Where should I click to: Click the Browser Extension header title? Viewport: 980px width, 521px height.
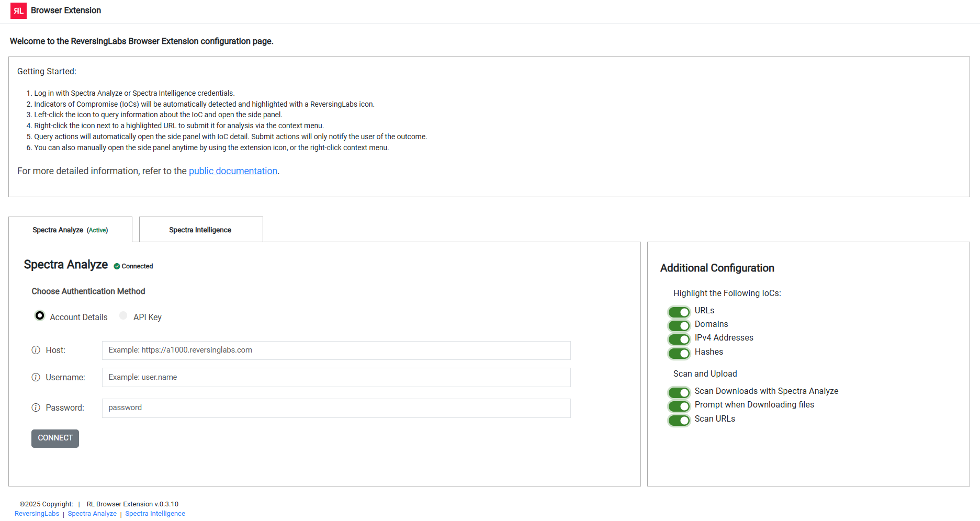pos(66,10)
